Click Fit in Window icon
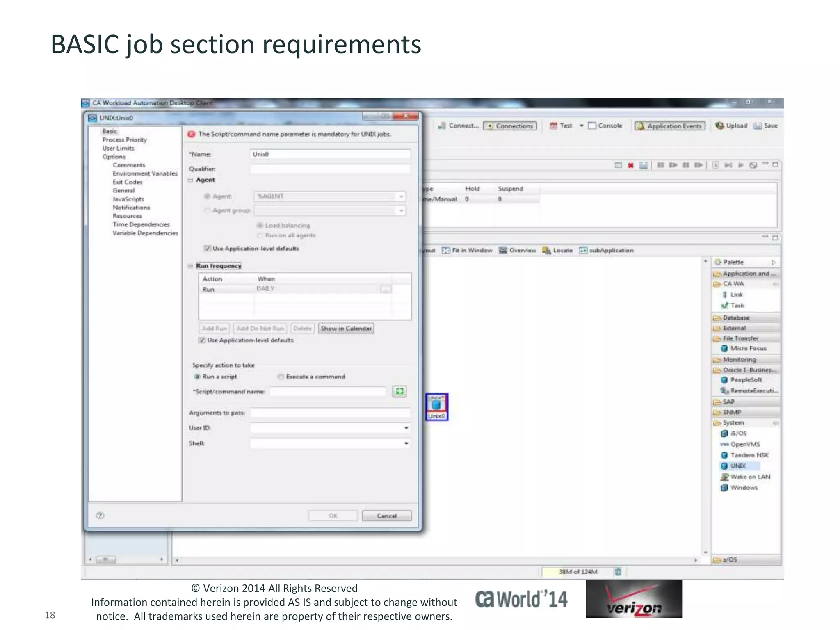Image resolution: width=840 pixels, height=630 pixels. click(446, 250)
